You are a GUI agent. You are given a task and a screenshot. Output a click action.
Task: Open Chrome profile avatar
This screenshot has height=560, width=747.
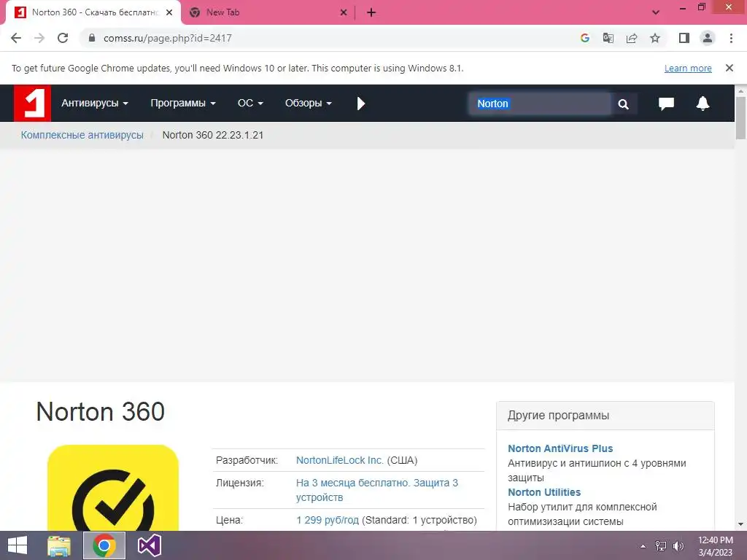point(708,38)
